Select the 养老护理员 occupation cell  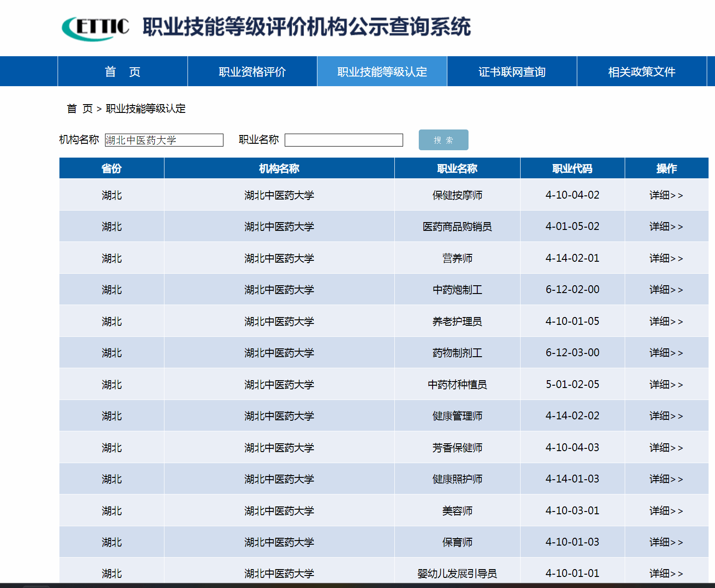pyautogui.click(x=457, y=322)
